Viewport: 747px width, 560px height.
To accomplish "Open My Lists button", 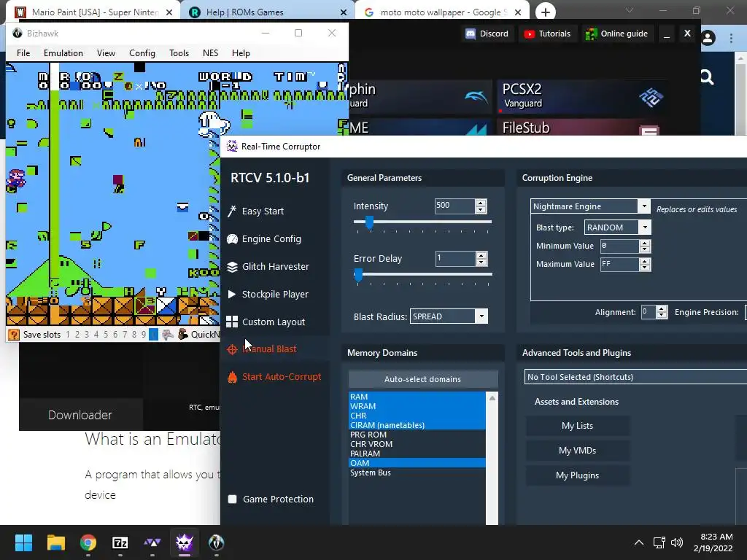I will [x=577, y=426].
